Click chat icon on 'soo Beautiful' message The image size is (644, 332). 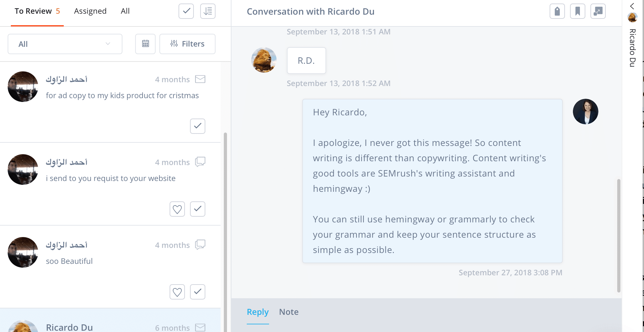200,245
